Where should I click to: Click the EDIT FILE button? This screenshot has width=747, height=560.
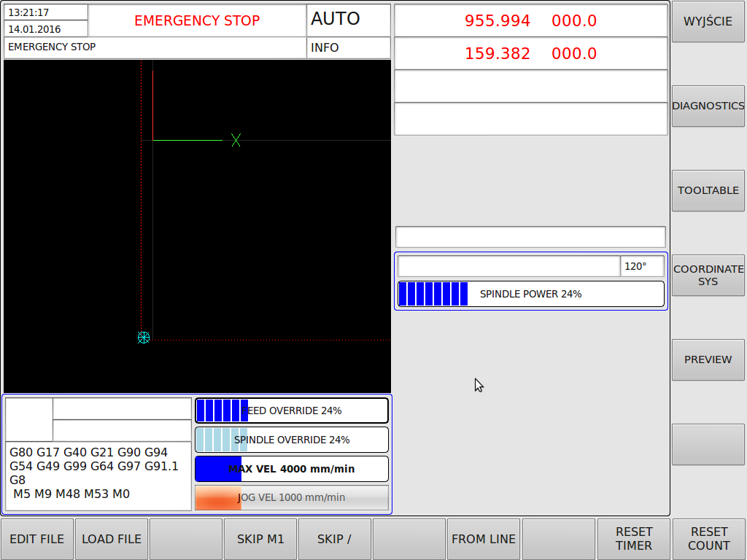pyautogui.click(x=37, y=539)
